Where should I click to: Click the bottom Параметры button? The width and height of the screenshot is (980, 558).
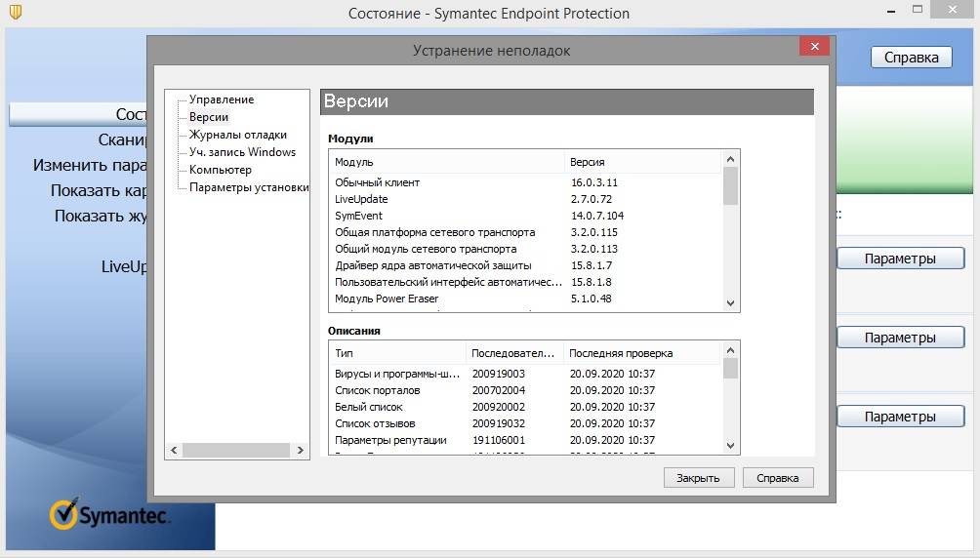[x=900, y=417]
